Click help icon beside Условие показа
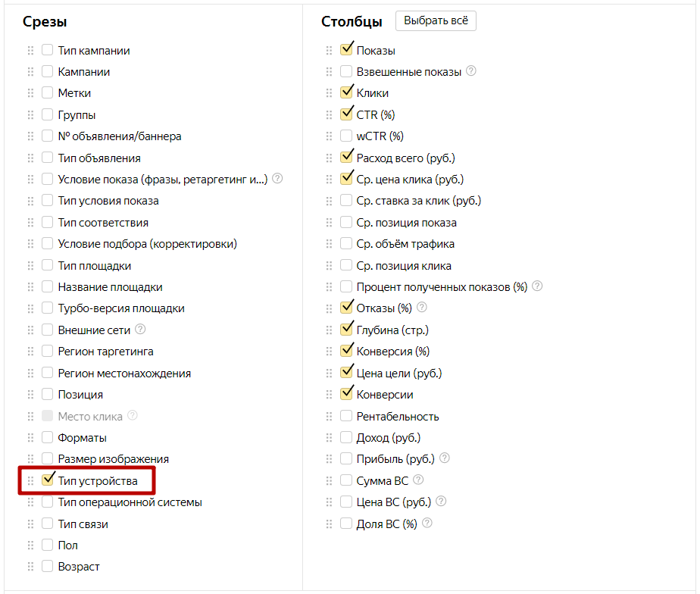The image size is (700, 594). pos(277,180)
